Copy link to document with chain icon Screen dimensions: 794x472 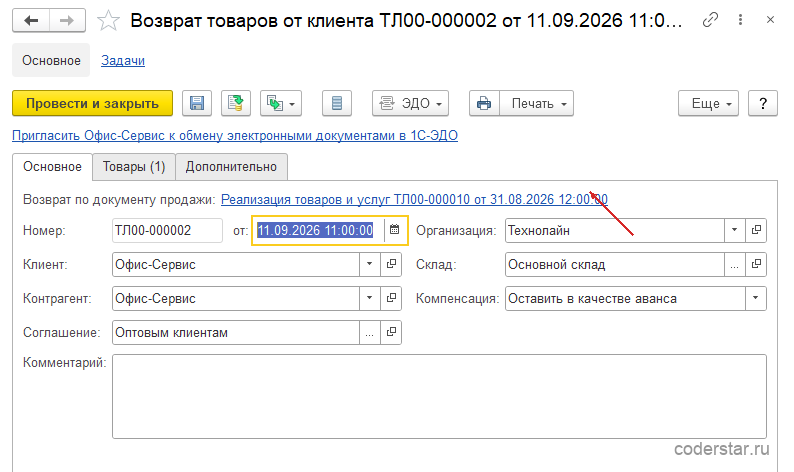pos(710,20)
